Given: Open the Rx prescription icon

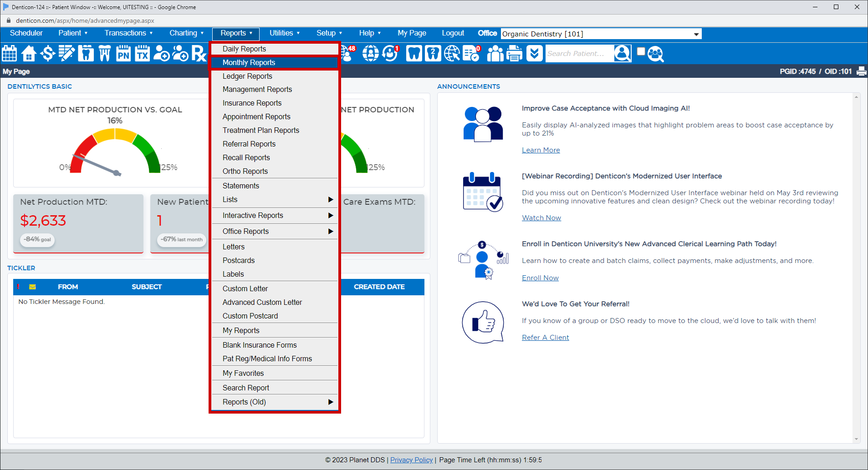Looking at the screenshot, I should coord(199,53).
